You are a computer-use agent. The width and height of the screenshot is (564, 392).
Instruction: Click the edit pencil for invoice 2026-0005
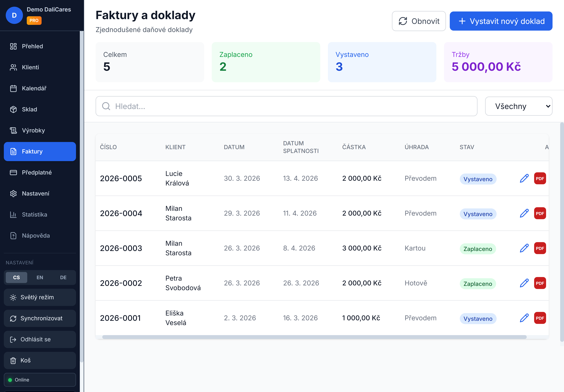coord(524,178)
